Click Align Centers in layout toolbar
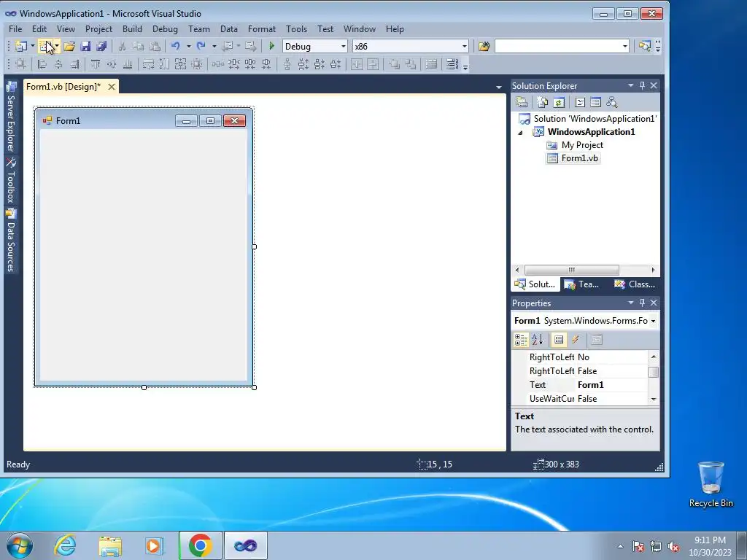Screen dimensions: 747x560 (58, 64)
